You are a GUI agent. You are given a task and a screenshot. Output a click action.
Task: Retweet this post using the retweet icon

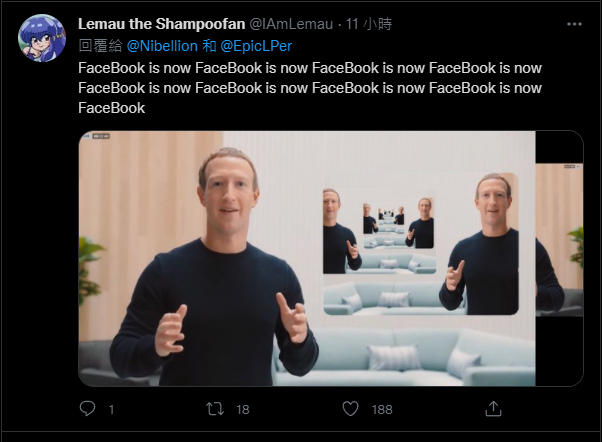[214, 408]
